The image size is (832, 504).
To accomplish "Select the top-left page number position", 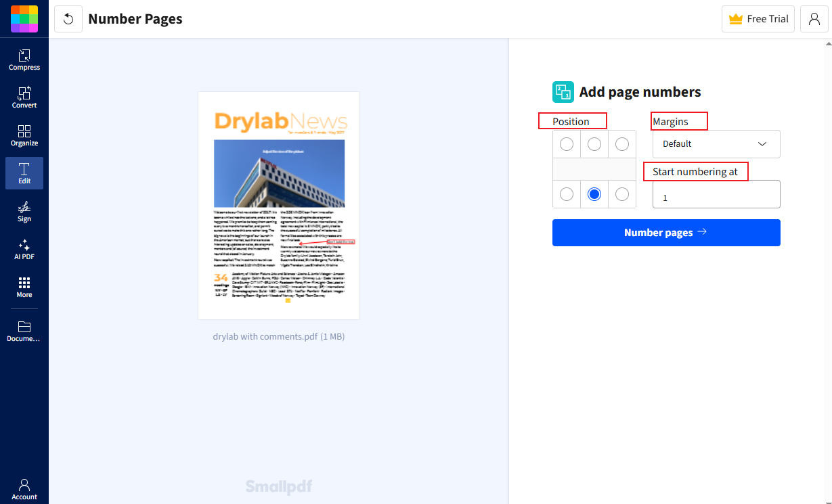I will click(x=566, y=143).
